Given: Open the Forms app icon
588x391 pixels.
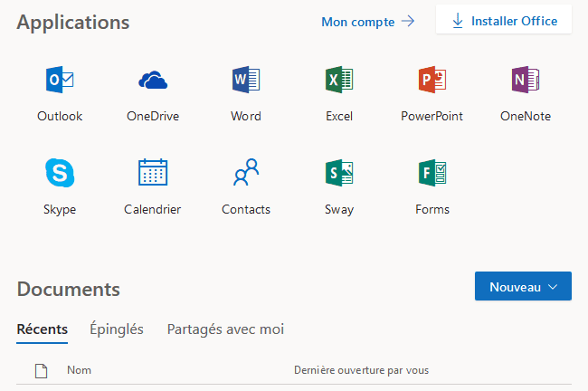Looking at the screenshot, I should pyautogui.click(x=432, y=173).
